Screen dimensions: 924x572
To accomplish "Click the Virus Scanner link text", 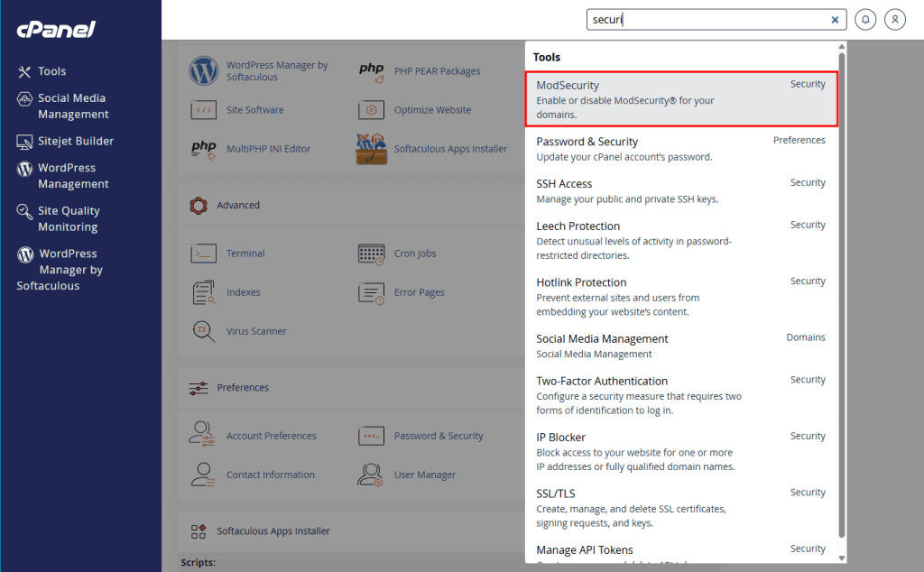I will (256, 331).
